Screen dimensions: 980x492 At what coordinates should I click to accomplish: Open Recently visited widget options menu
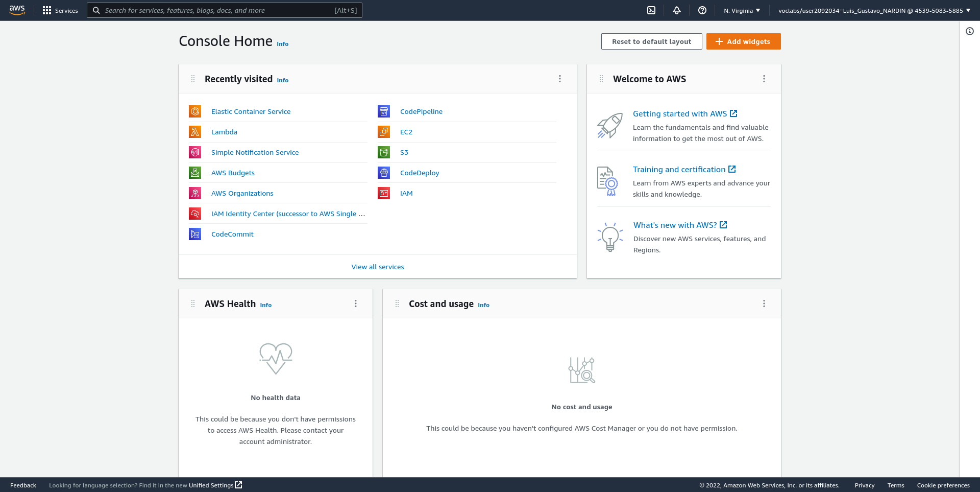[x=560, y=79]
